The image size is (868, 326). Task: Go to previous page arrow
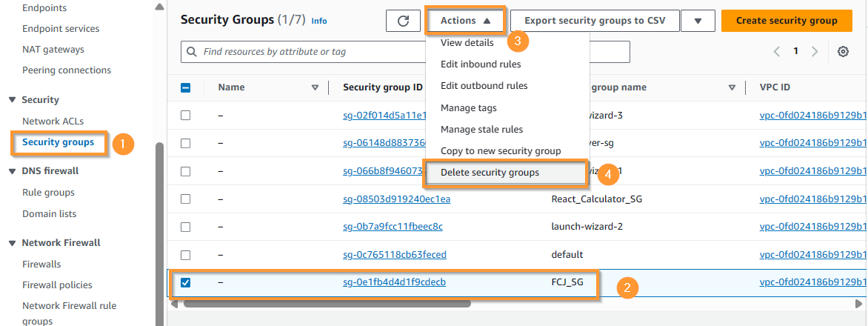(777, 51)
